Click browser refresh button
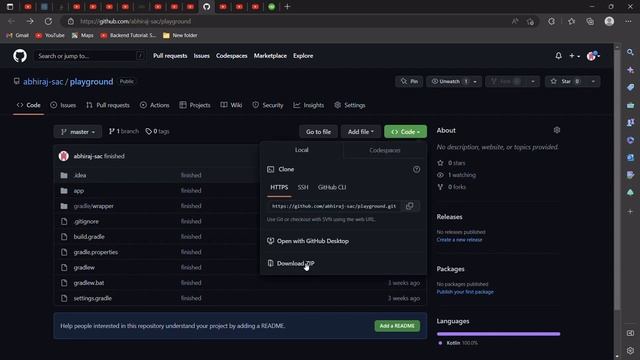Image resolution: width=640 pixels, height=360 pixels. tap(48, 21)
